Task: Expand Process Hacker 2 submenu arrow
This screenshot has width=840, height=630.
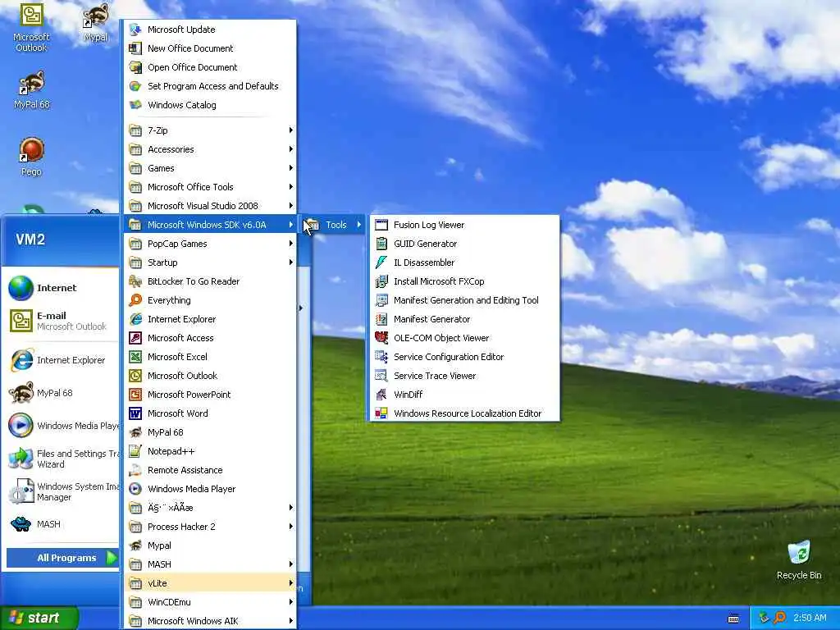Action: [x=291, y=527]
